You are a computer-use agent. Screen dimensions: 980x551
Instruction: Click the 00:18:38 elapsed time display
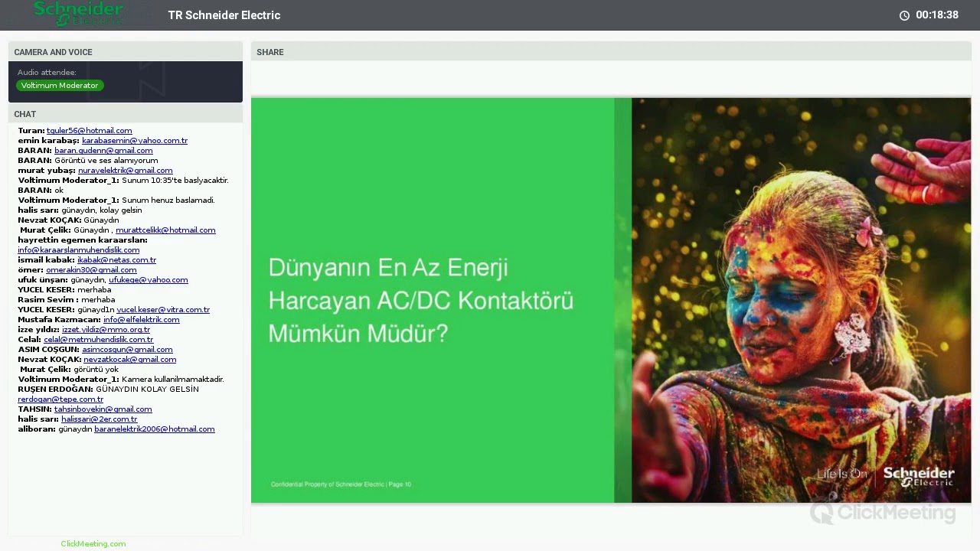click(937, 15)
